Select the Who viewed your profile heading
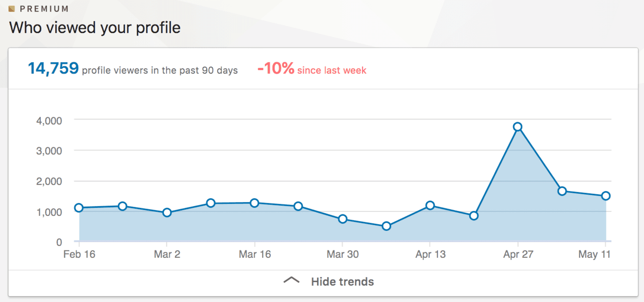Image resolution: width=644 pixels, height=302 pixels. click(x=94, y=27)
